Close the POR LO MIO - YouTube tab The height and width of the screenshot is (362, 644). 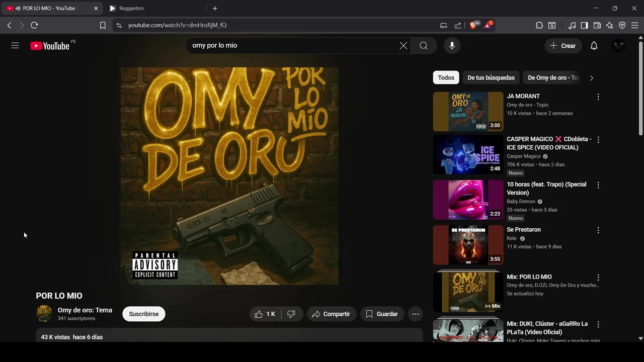coord(96,9)
